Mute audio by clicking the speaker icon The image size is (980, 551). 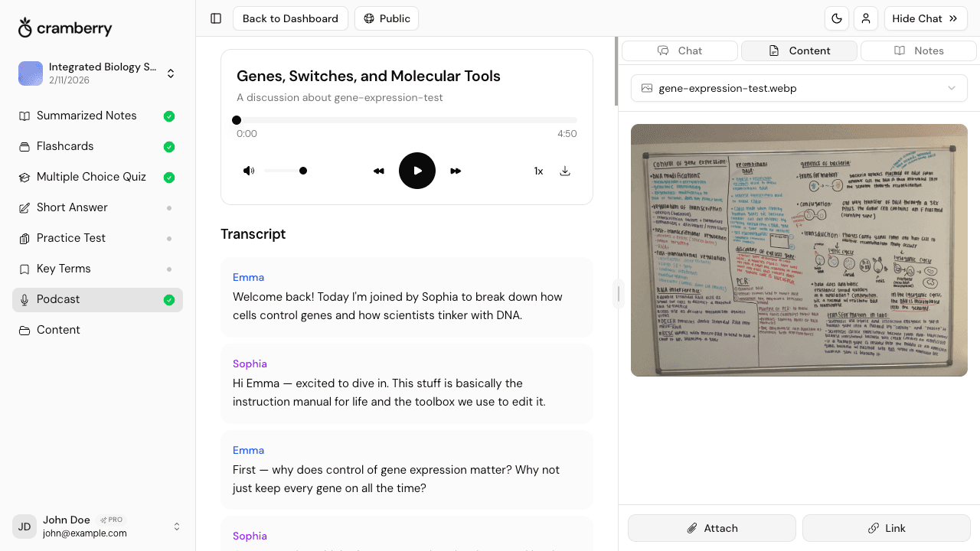[249, 171]
